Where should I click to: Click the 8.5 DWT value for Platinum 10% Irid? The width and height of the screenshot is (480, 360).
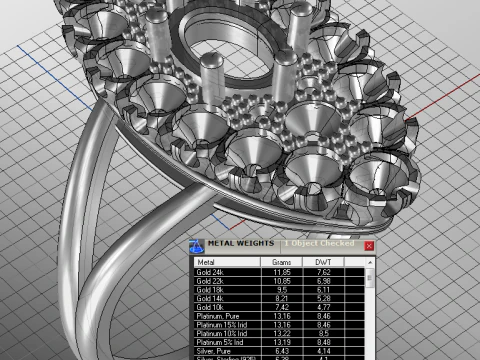point(324,333)
